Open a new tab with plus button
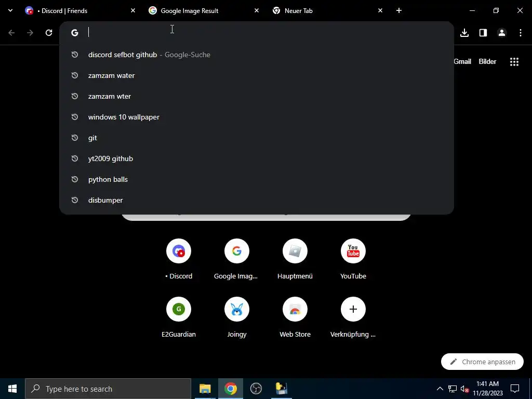This screenshot has height=399, width=532. point(399,10)
